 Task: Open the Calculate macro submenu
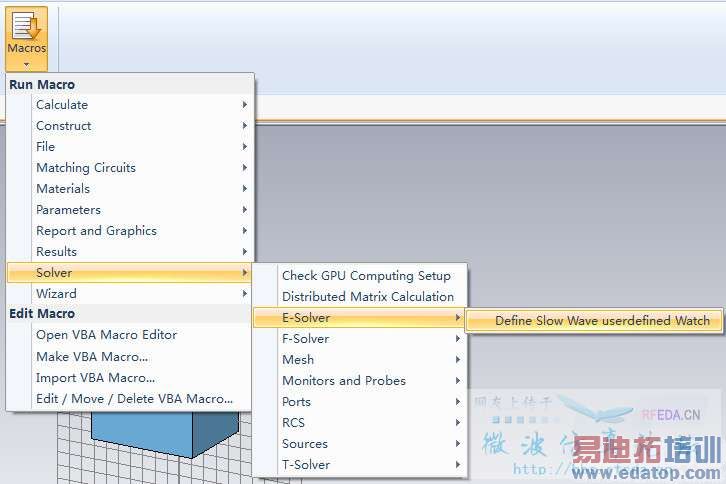(x=62, y=105)
